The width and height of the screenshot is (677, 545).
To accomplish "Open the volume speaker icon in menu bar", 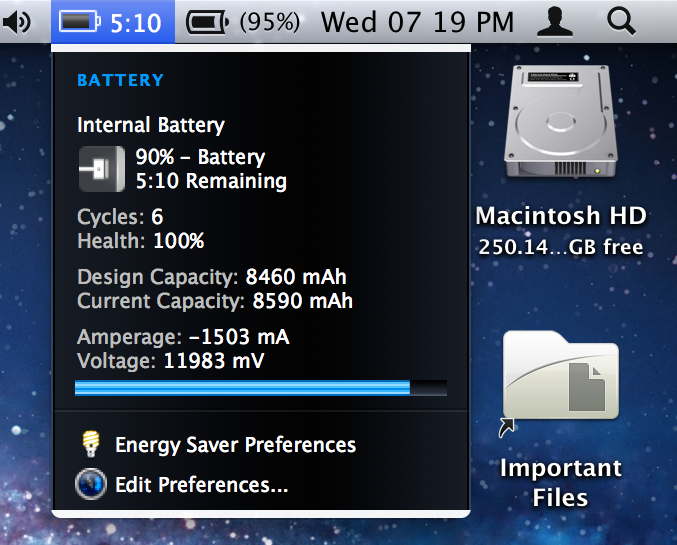I will coord(17,22).
